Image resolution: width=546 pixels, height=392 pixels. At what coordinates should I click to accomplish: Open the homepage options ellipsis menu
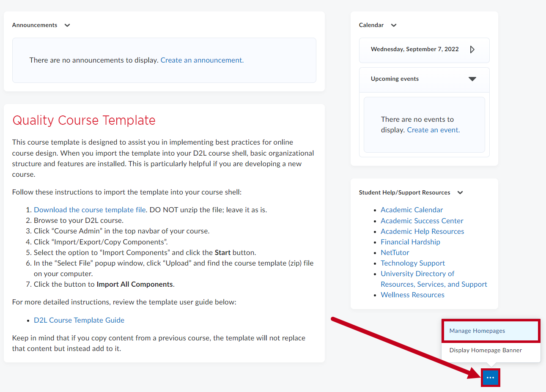click(490, 377)
